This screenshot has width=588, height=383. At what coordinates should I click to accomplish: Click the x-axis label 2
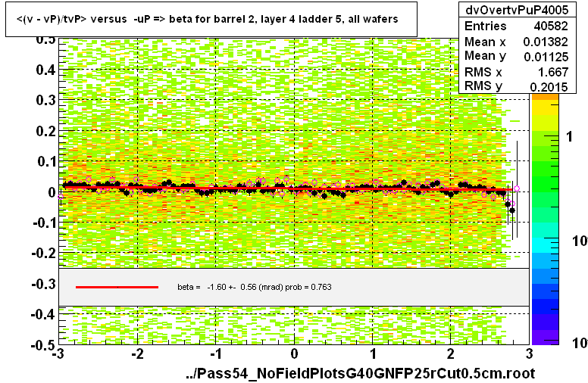tap(451, 353)
